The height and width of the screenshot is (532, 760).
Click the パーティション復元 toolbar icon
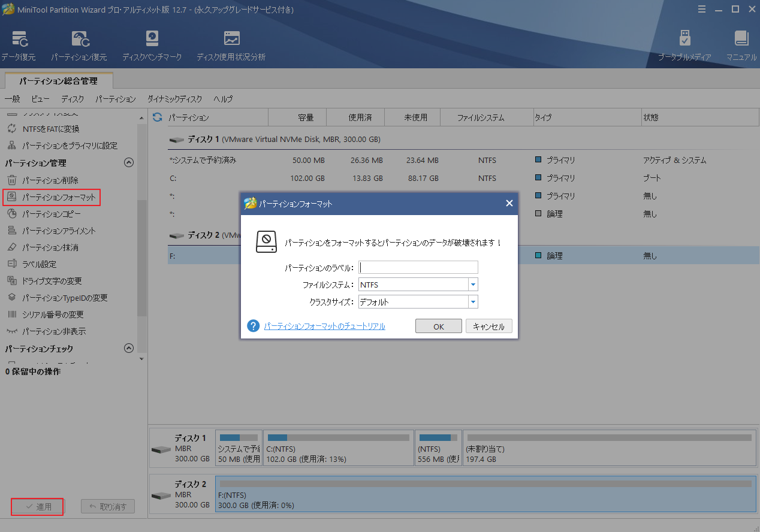[x=79, y=40]
